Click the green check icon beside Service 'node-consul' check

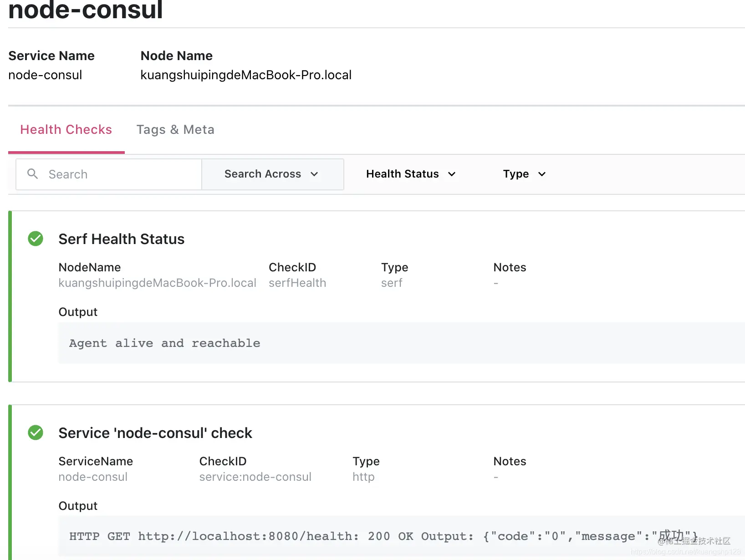(36, 433)
